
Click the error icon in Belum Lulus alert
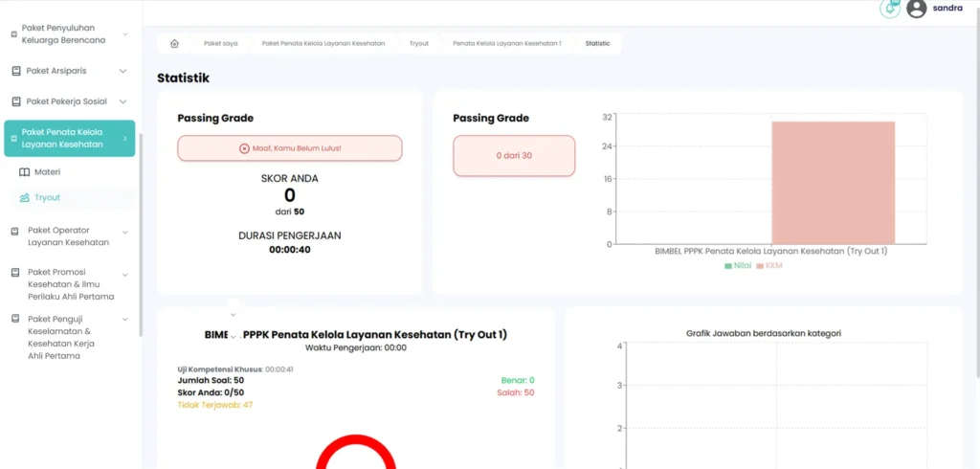coord(244,148)
